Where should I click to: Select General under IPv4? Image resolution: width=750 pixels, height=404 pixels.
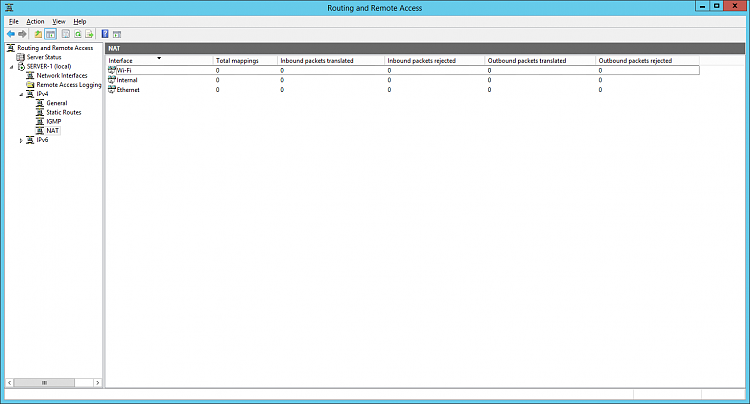[x=56, y=103]
